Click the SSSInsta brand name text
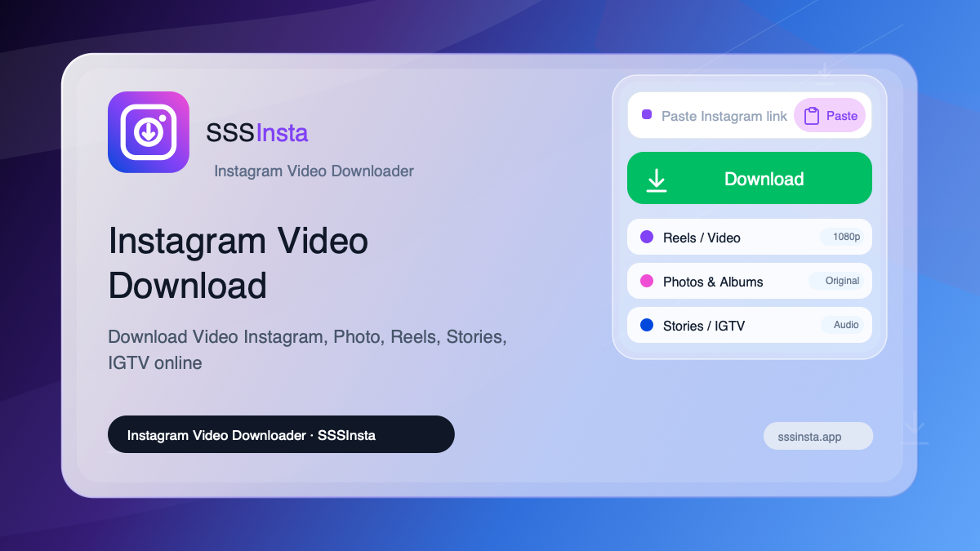 point(256,132)
